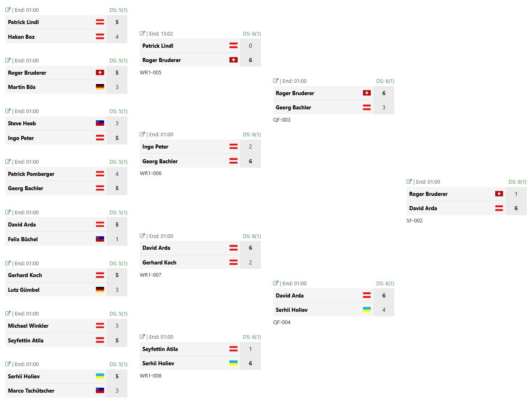Open external link icon for Serhii Holiev vs Marco Tschütscher
The height and width of the screenshot is (402, 532).
8,364
